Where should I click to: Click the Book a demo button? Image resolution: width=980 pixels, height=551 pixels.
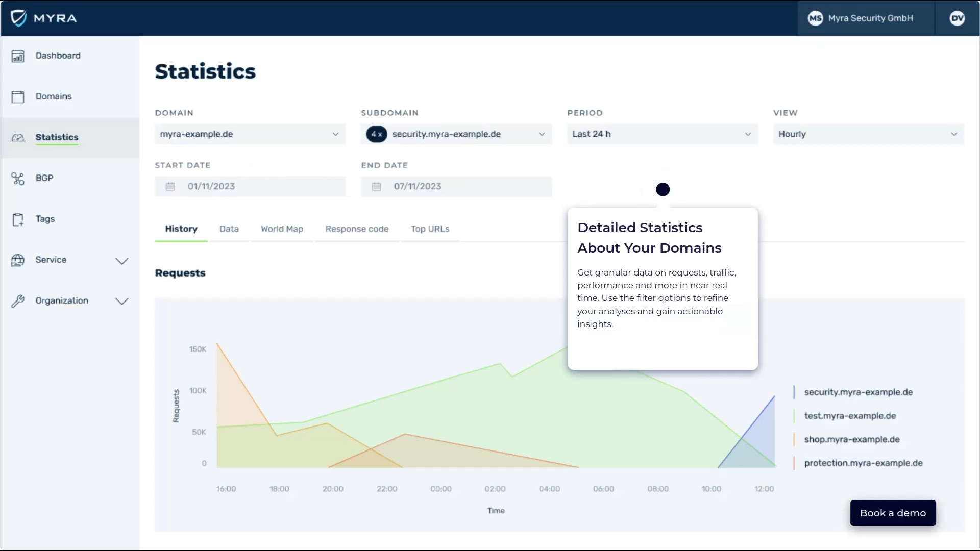(x=892, y=513)
